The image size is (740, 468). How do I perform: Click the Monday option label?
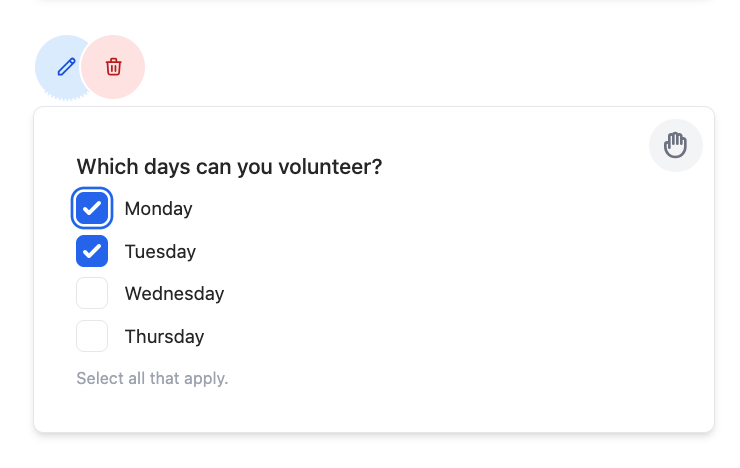click(x=159, y=209)
